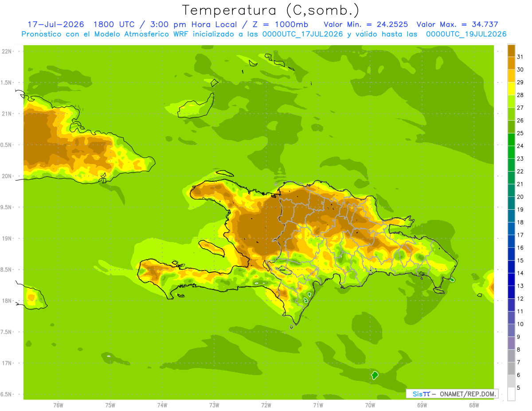Pick legend swatch between 25 and 26

point(511,127)
